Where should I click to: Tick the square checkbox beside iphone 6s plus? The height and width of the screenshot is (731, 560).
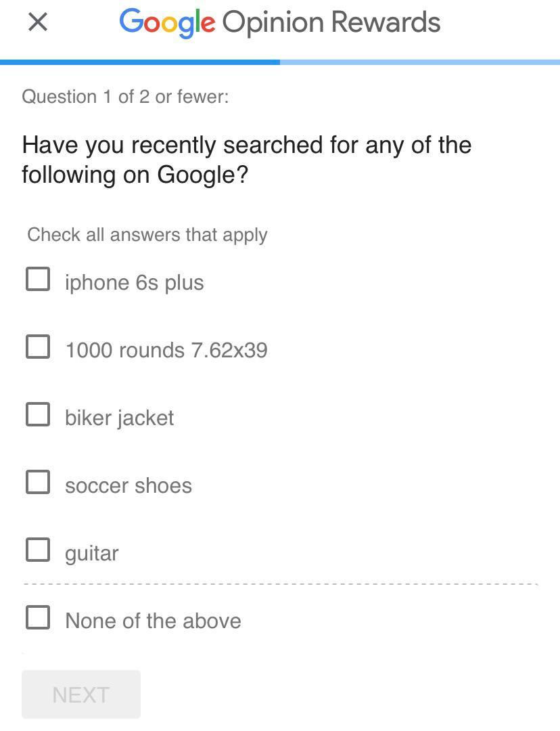(x=38, y=279)
